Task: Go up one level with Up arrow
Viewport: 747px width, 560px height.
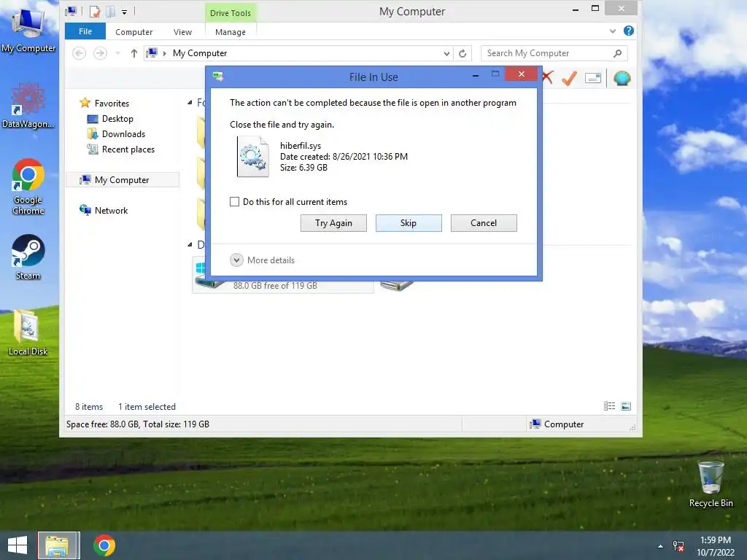Action: point(134,53)
